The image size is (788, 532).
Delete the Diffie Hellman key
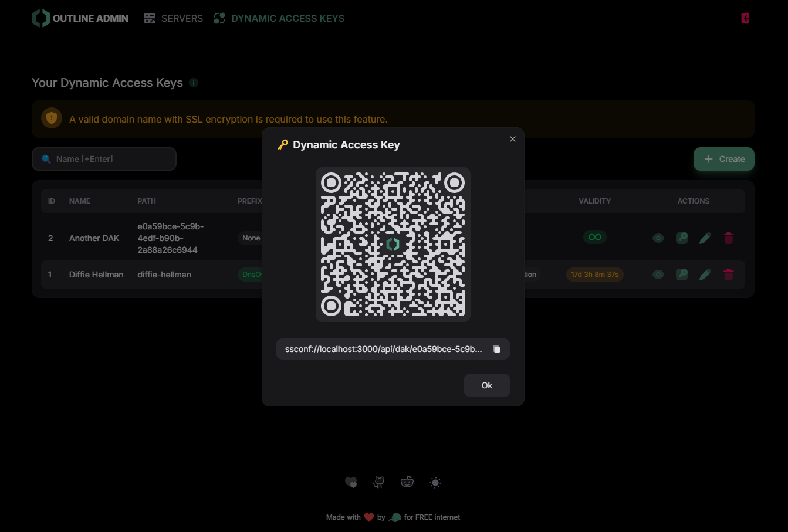(729, 275)
